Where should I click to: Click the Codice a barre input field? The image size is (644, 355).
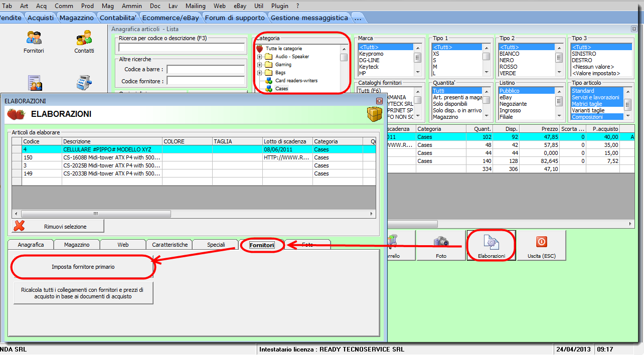[206, 69]
